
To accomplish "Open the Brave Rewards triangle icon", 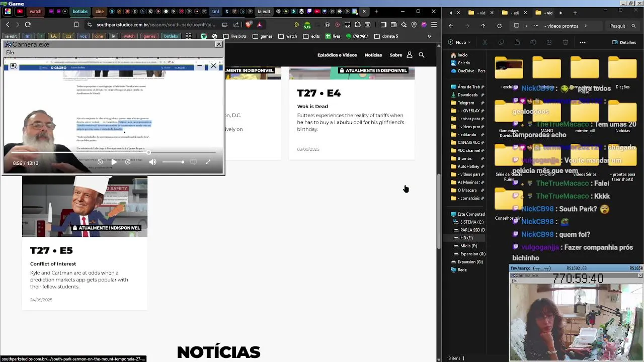I will (x=260, y=25).
